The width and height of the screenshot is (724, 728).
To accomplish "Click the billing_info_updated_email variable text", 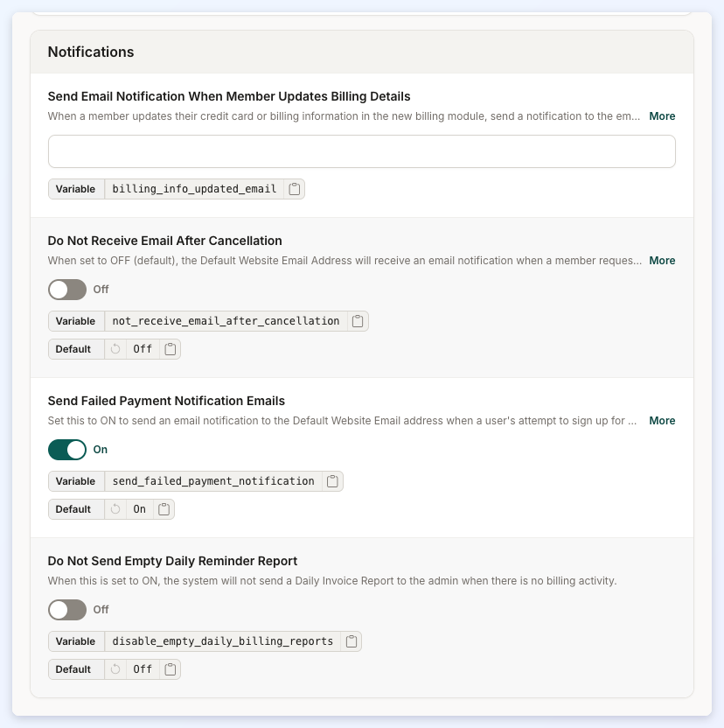I will pos(194,189).
